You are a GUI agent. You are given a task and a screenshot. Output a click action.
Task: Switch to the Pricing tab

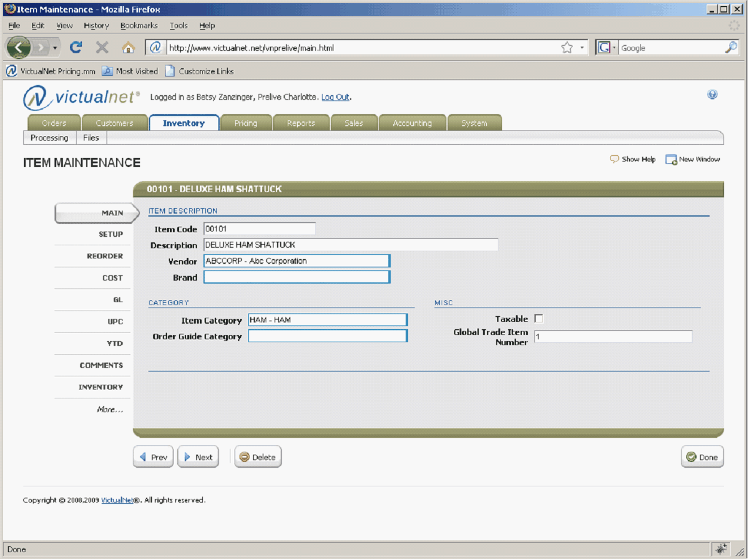click(x=246, y=123)
